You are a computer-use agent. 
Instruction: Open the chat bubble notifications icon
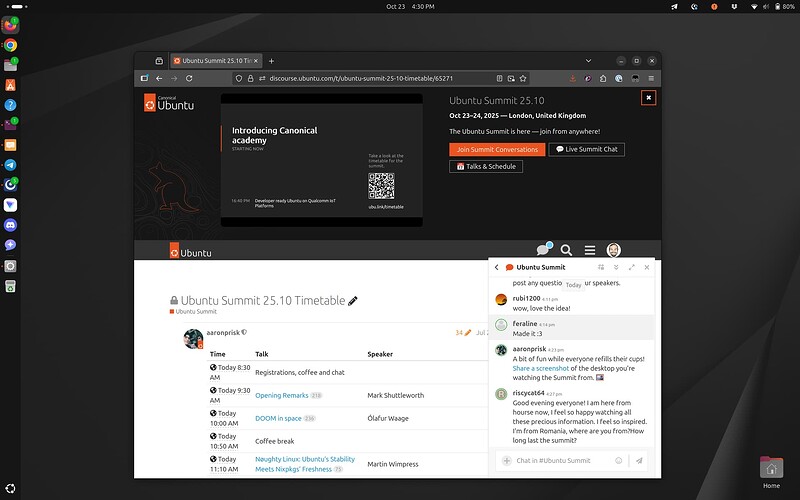pyautogui.click(x=543, y=250)
